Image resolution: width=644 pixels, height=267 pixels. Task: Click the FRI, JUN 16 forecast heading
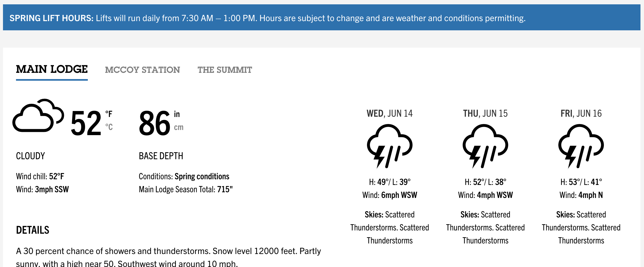pyautogui.click(x=581, y=113)
